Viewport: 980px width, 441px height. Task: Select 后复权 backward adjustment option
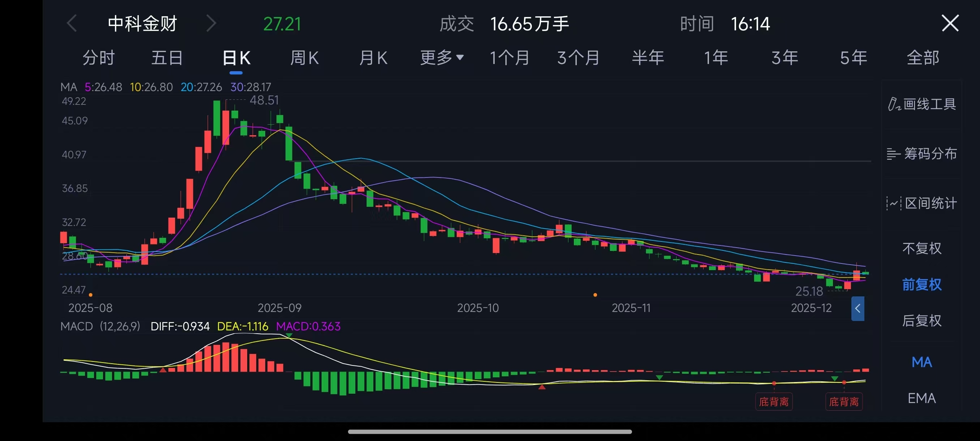pos(921,321)
